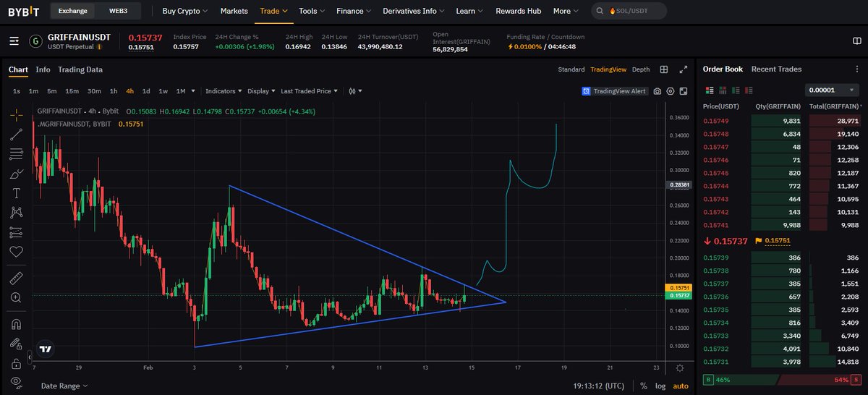Select the Text annotation tool
868x395 pixels.
(x=17, y=193)
